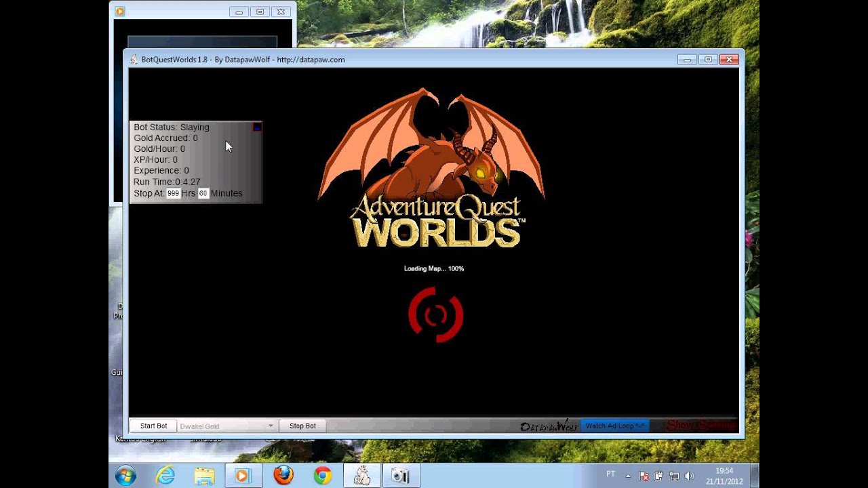Open Firefox from the taskbar
Screen dimensions: 868x488
(283, 476)
